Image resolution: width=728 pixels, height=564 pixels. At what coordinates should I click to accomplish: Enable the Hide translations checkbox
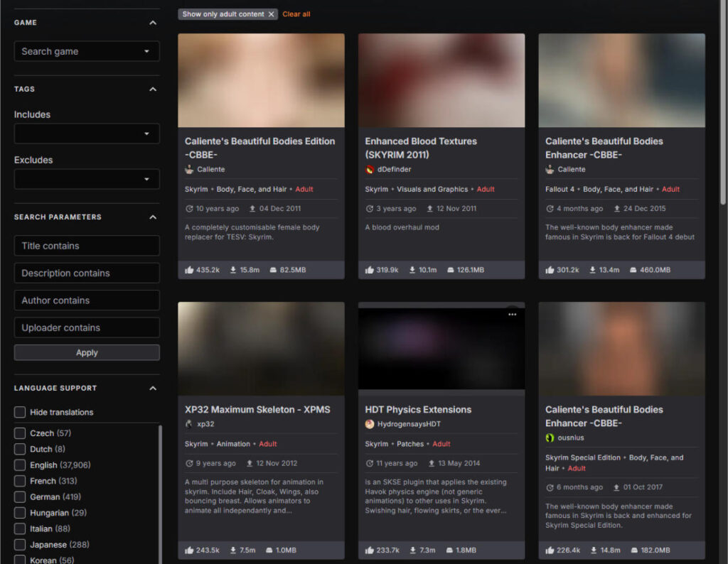pyautogui.click(x=19, y=412)
